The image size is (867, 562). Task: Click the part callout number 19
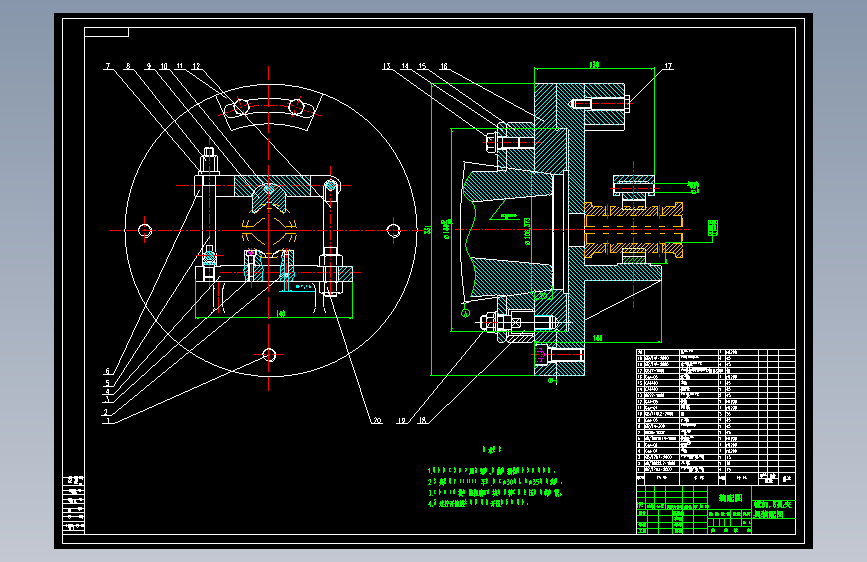(401, 420)
